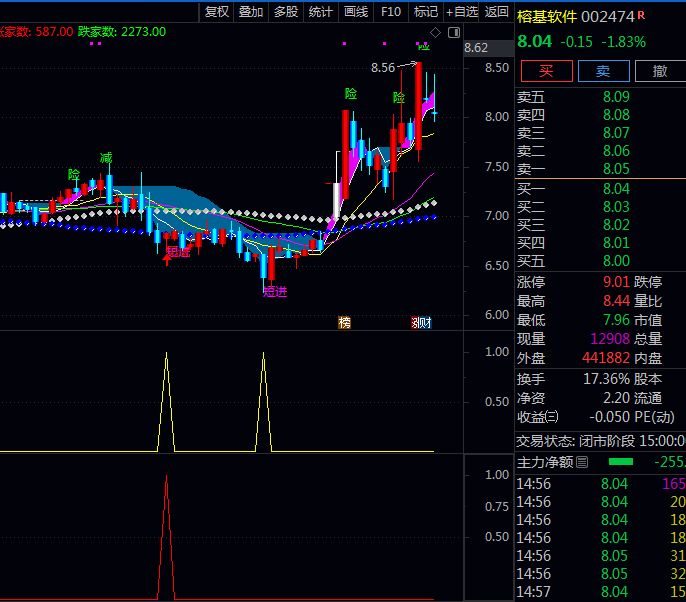The width and height of the screenshot is (686, 602).
Task: Click the green 主力净额 bar indicator
Action: pyautogui.click(x=621, y=462)
